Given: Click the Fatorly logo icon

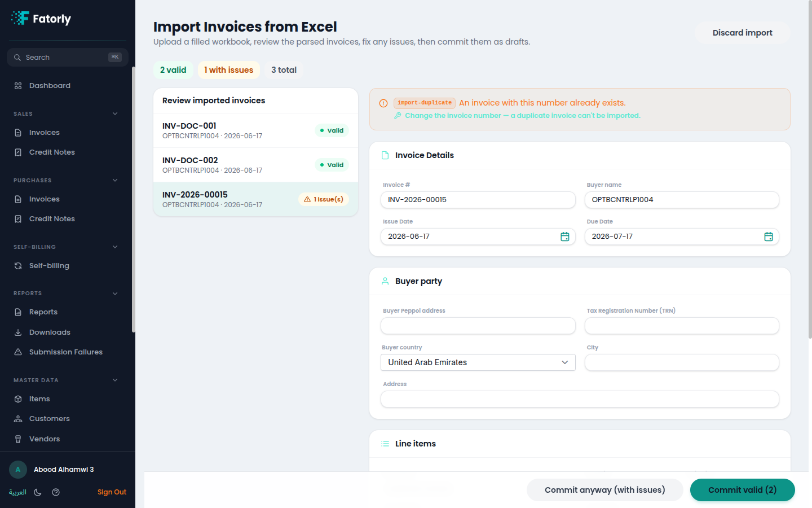Looking at the screenshot, I should click(20, 18).
